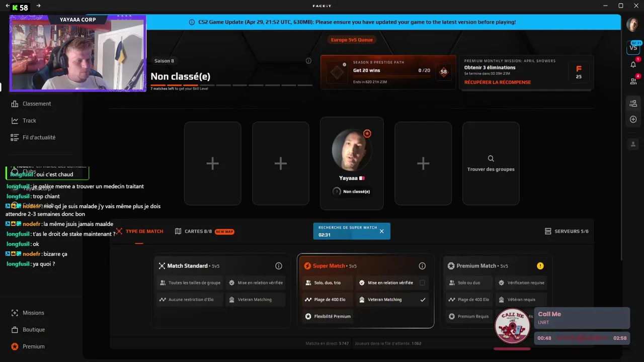Open the Season 8 Prestige Path card
The image size is (644, 362).
pos(388,72)
